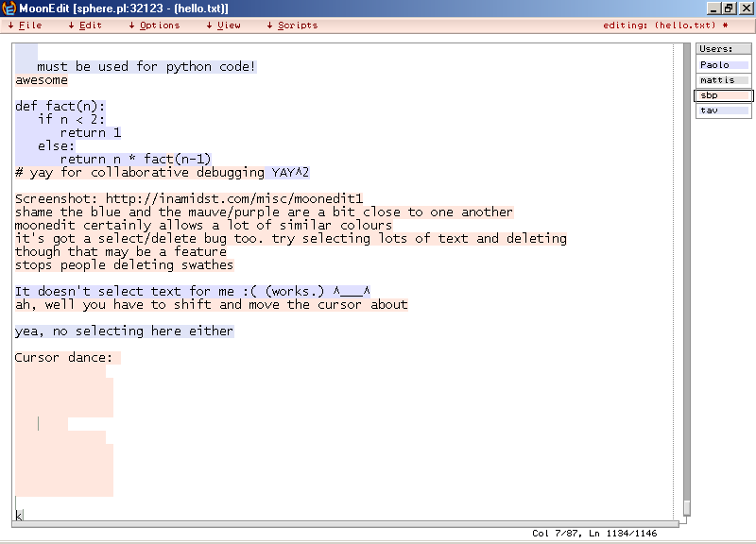This screenshot has width=756, height=544.
Task: Place cursor on the 'Cursor dance:' line
Action: (63, 358)
